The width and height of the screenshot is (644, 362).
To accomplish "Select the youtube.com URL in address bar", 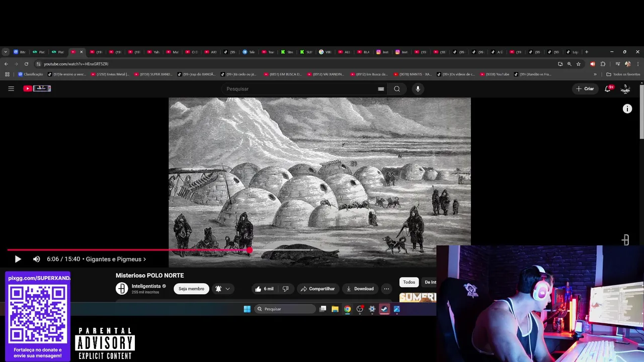I will [76, 64].
